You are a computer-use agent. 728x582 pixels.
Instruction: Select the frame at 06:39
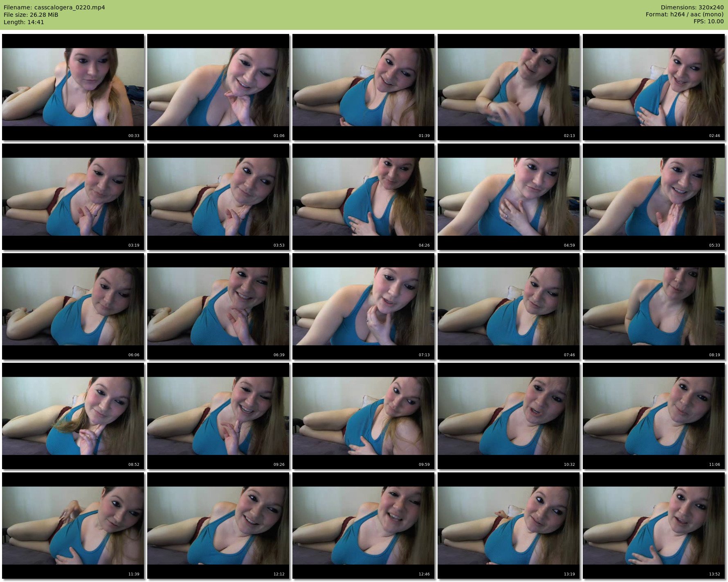pyautogui.click(x=218, y=306)
